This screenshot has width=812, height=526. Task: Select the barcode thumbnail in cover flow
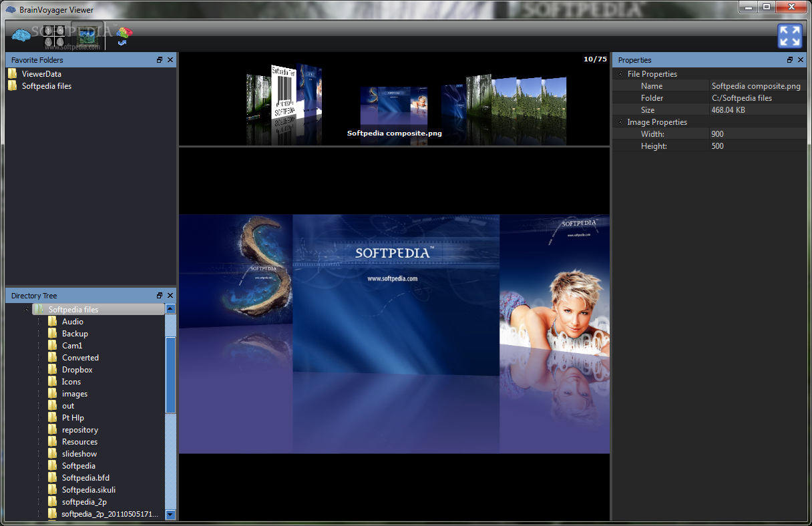pyautogui.click(x=283, y=92)
